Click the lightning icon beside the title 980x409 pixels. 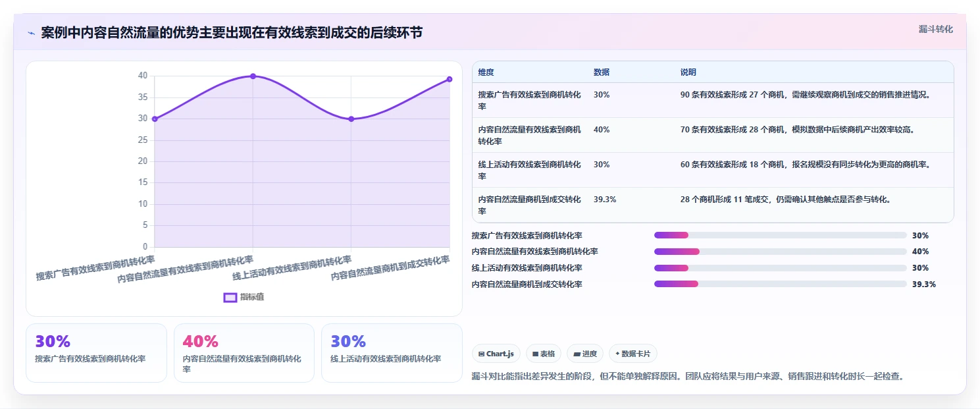(x=31, y=33)
